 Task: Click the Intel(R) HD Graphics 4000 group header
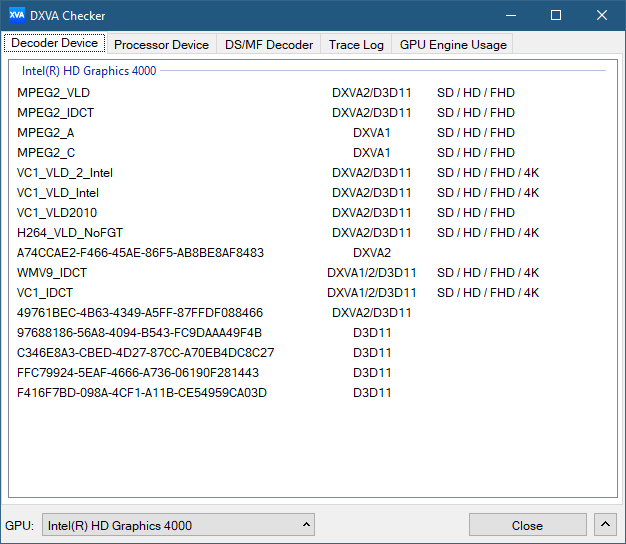(89, 71)
